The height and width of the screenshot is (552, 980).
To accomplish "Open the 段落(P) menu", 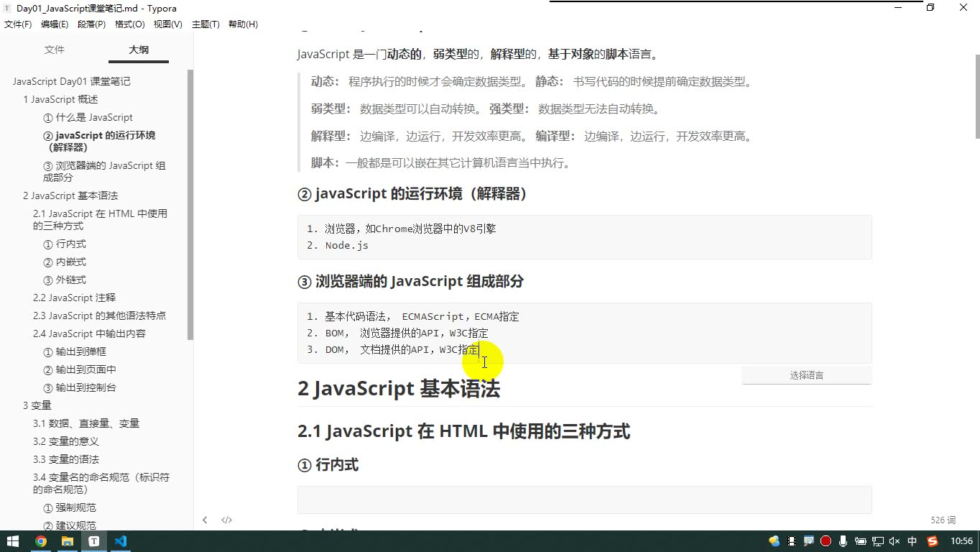I will [x=91, y=24].
